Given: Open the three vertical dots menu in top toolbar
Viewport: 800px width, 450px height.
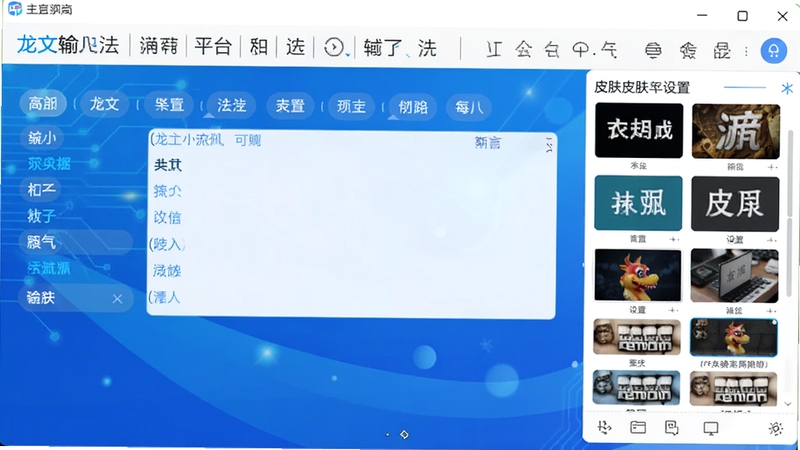Looking at the screenshot, I should point(746,51).
